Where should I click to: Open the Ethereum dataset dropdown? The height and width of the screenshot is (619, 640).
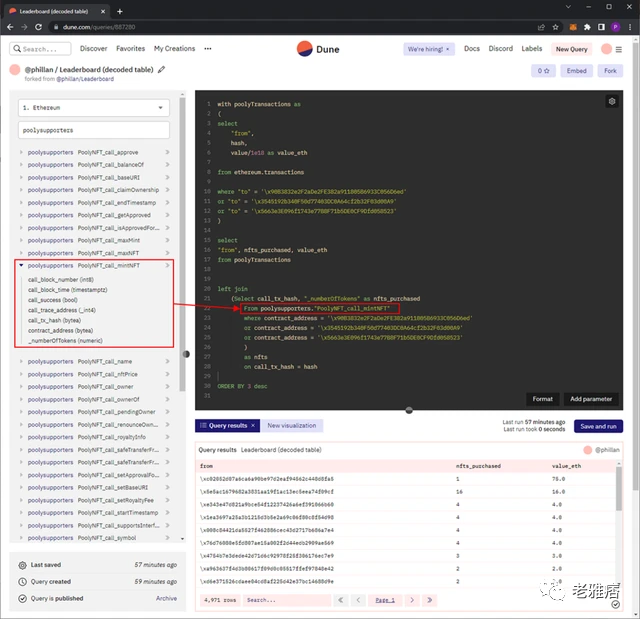[96, 107]
